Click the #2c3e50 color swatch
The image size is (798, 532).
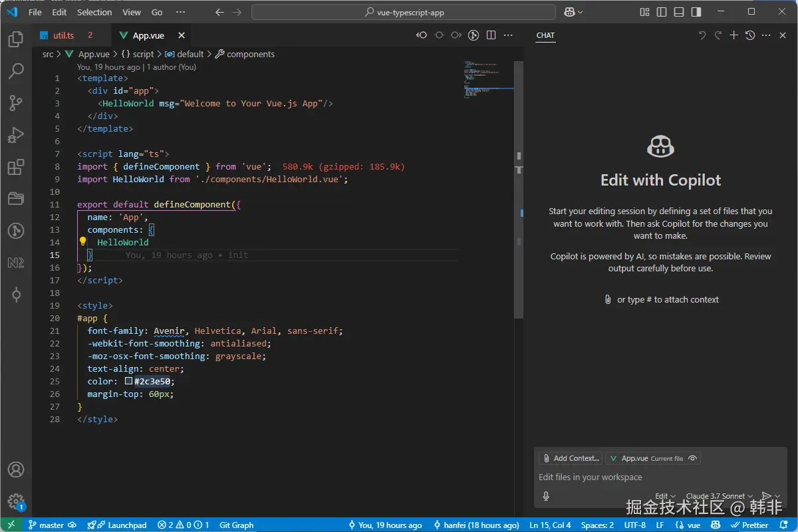129,382
